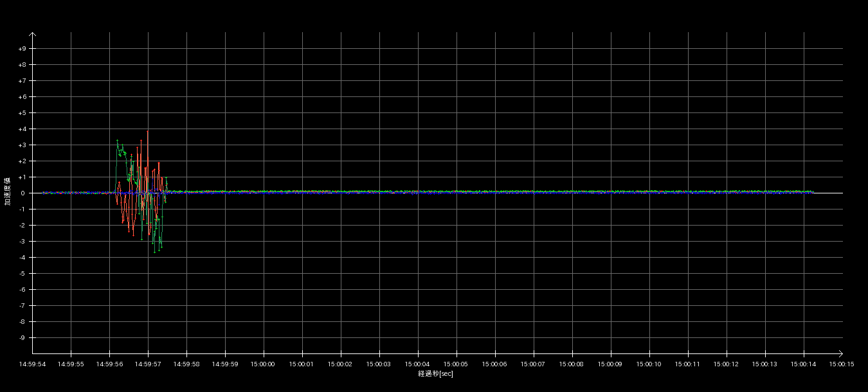Click the 14:59:54 time label on x-axis
868x392 pixels.
32,364
